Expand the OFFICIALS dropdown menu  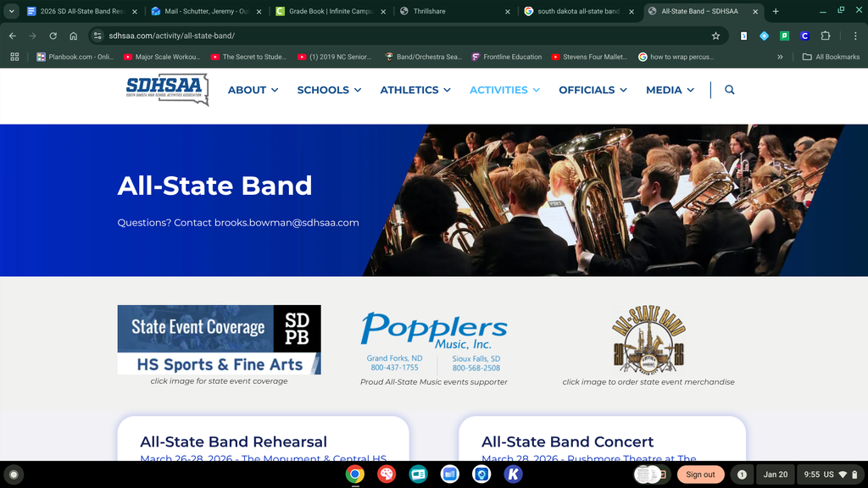pos(591,90)
